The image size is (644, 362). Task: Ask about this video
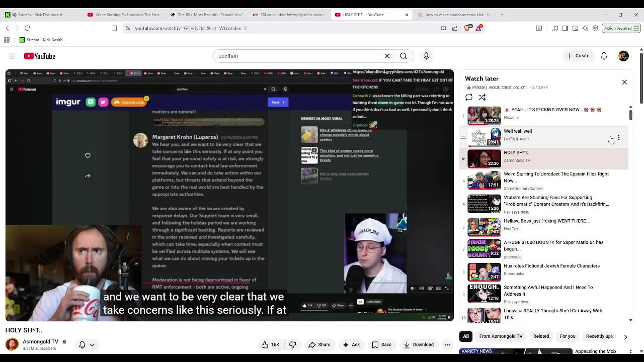pyautogui.click(x=351, y=345)
